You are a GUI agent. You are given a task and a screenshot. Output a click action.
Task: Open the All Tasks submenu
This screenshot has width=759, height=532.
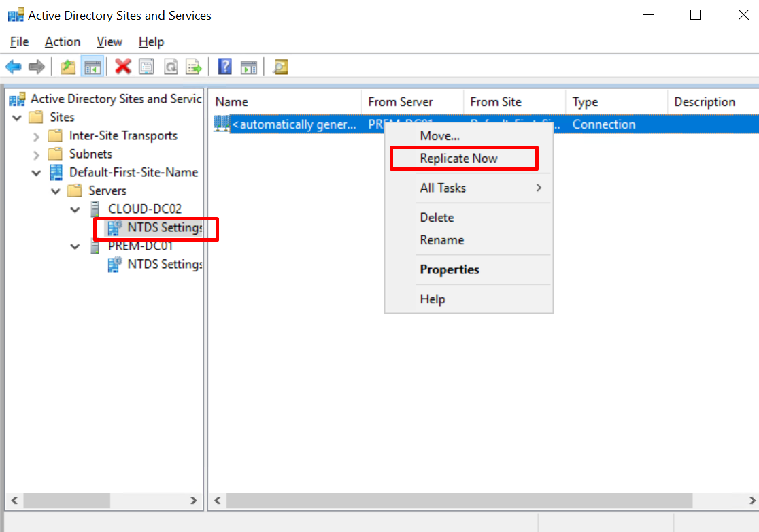click(x=469, y=188)
